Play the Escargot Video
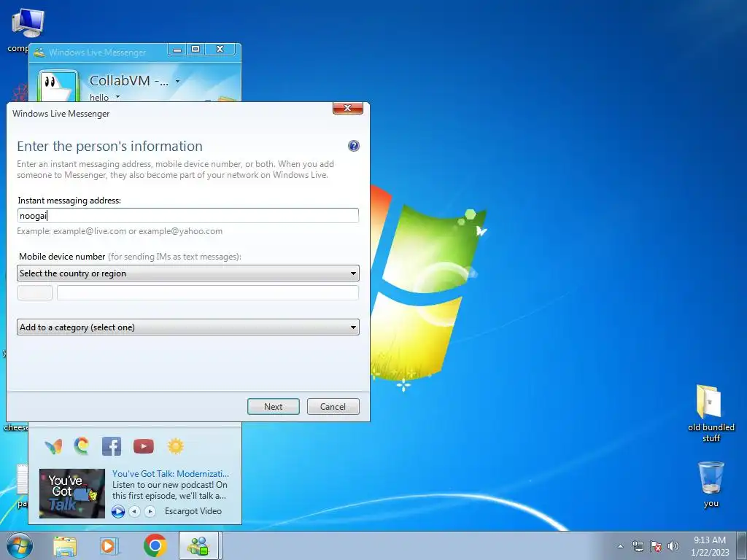 point(117,511)
